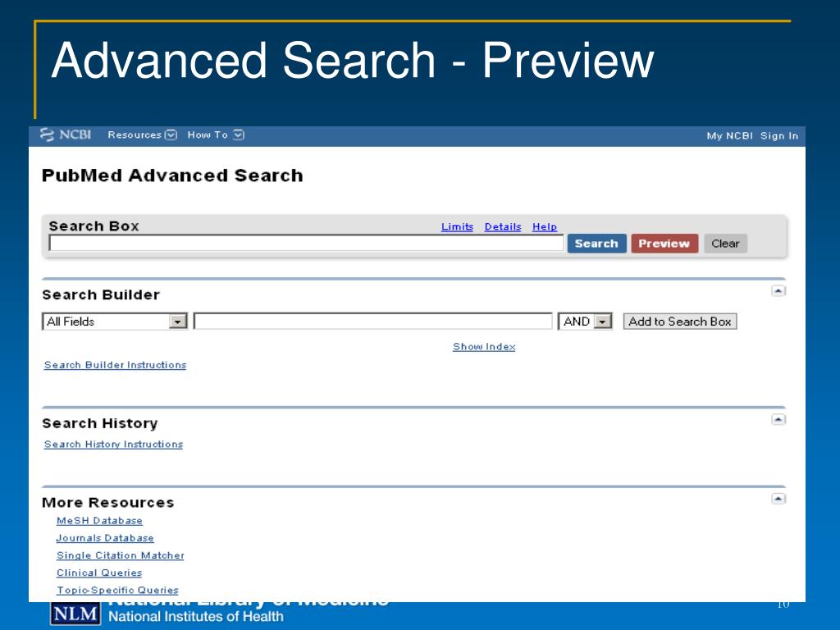Open the AND boolean operator dropdown
This screenshot has width=840, height=630.
pos(585,322)
